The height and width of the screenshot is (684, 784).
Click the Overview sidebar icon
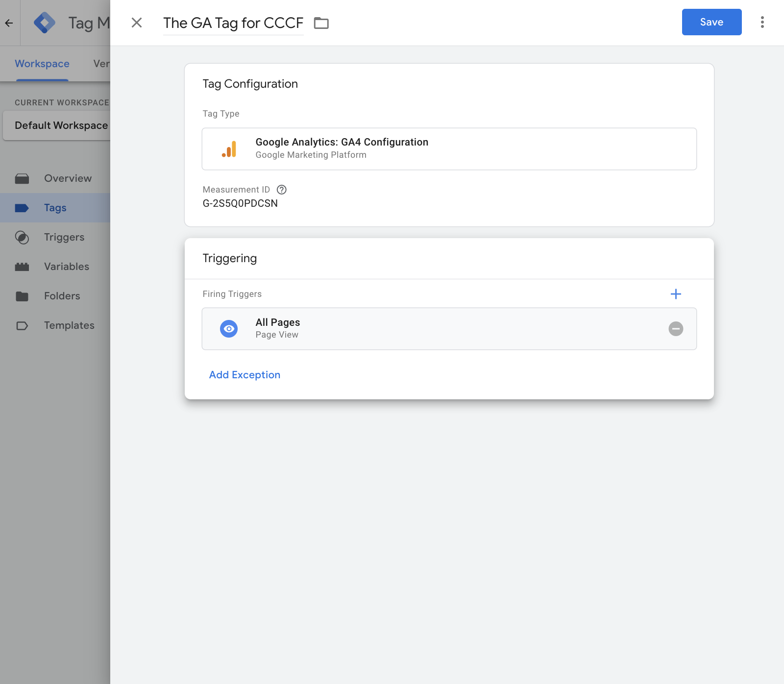click(x=22, y=178)
